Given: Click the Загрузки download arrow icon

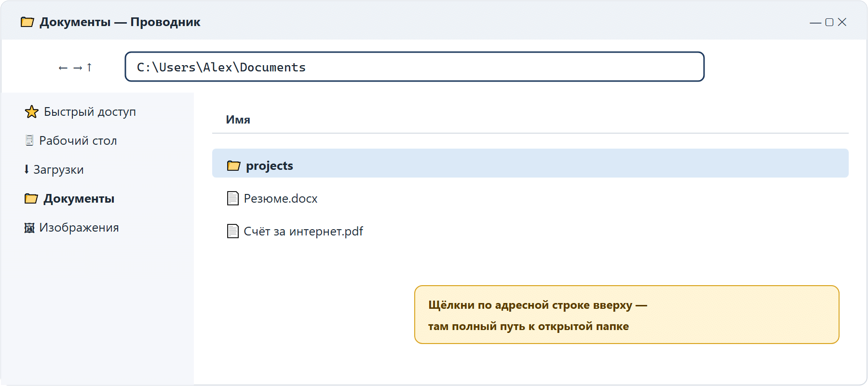Looking at the screenshot, I should (x=27, y=169).
